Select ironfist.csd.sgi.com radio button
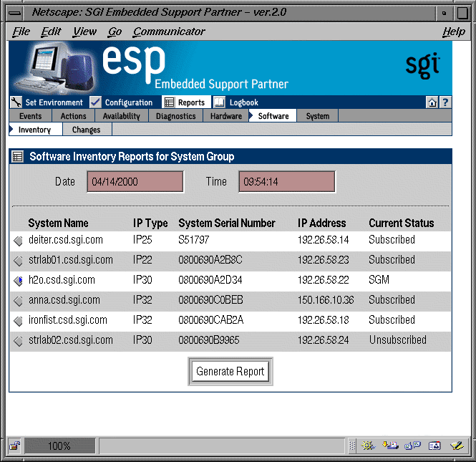The image size is (476, 462). tap(18, 321)
